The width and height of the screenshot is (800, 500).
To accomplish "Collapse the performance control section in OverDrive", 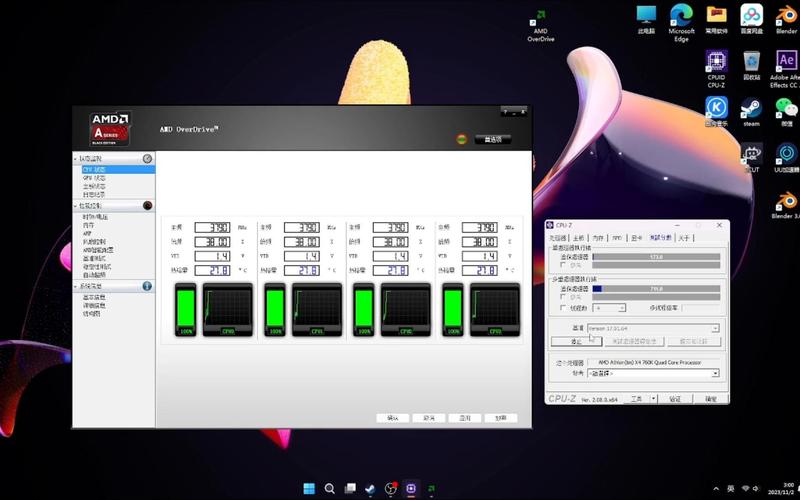I will click(x=76, y=206).
